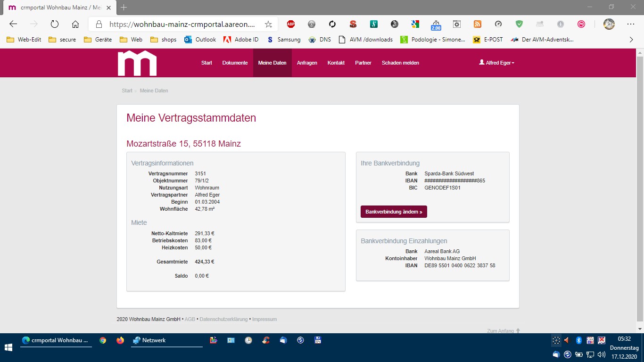
Task: Click the Bluetooth icon in system tray
Action: pos(578,340)
